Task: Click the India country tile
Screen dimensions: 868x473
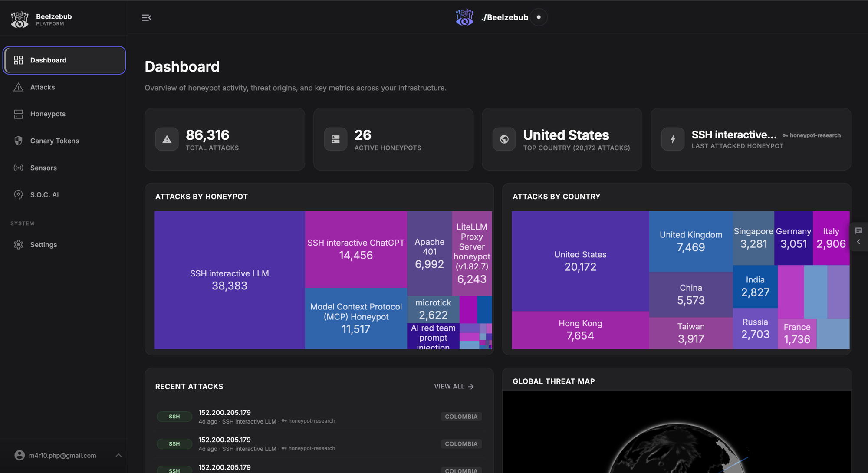Action: [755, 286]
